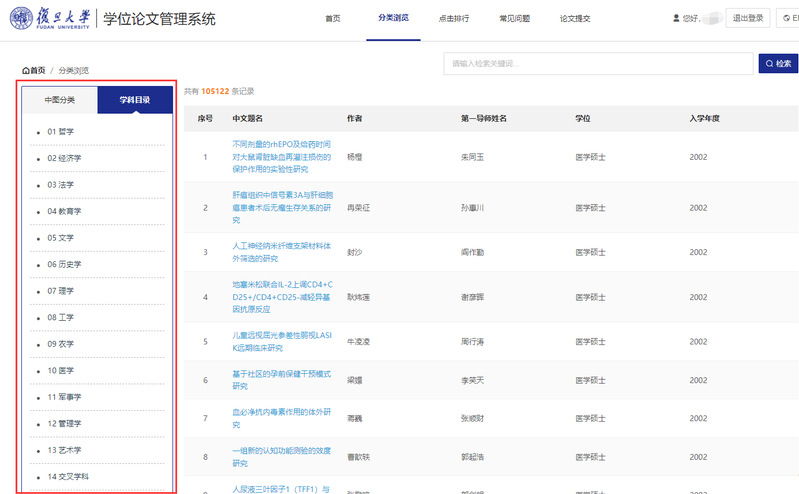Screen dimensions: 799x494
Task: Click the 检索 search button
Action: (x=778, y=64)
